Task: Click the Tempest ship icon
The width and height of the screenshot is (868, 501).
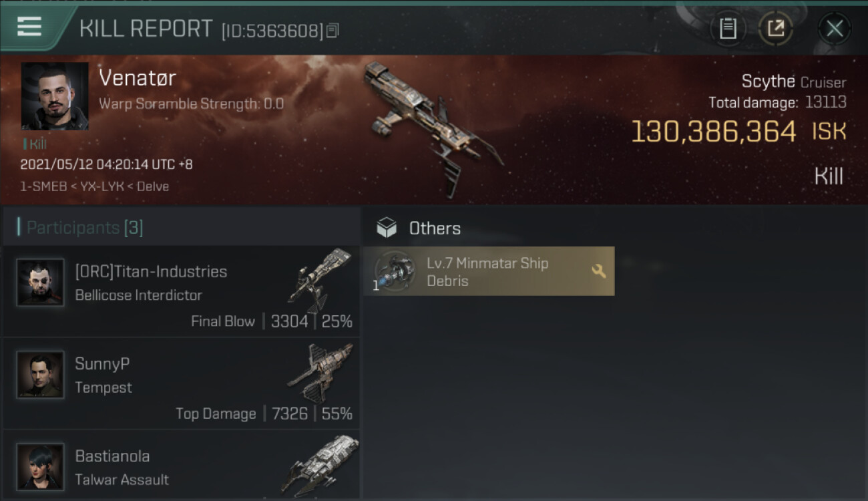Action: point(321,372)
